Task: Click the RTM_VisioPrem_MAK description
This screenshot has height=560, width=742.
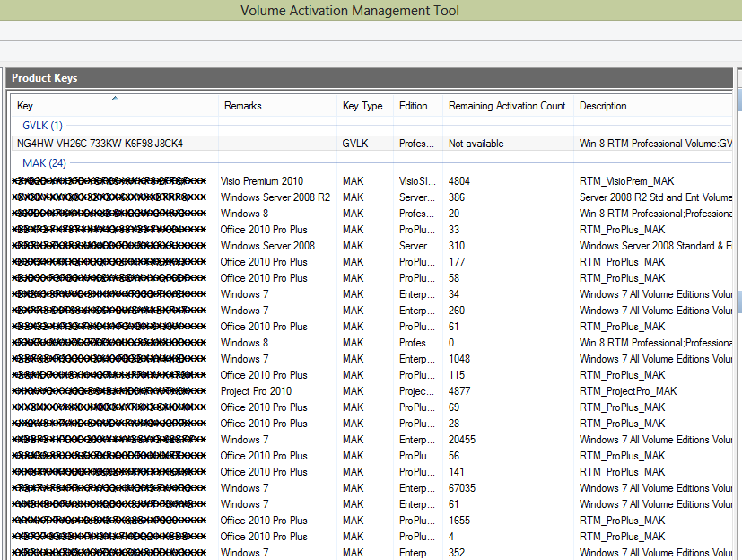Action: (627, 181)
